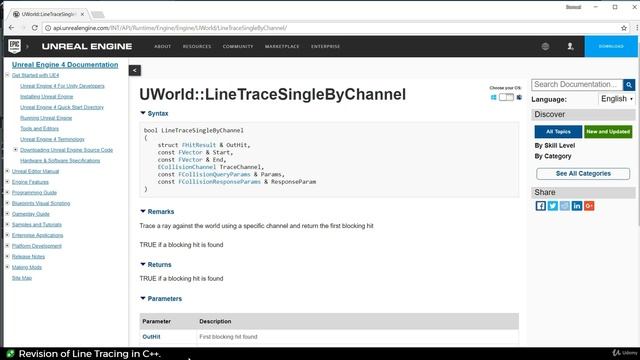
Task: Open the Site Map link
Action: coord(22,278)
